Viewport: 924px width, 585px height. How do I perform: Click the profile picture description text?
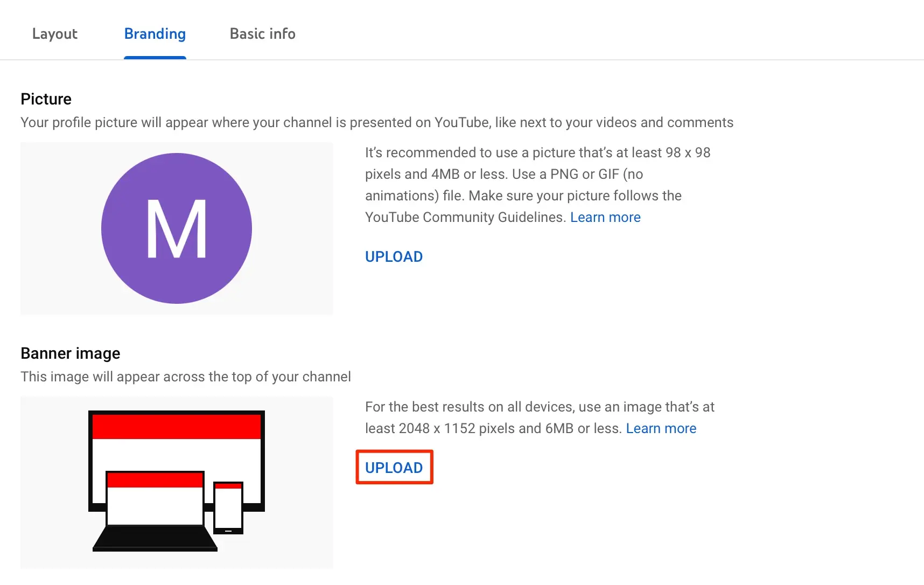point(376,122)
